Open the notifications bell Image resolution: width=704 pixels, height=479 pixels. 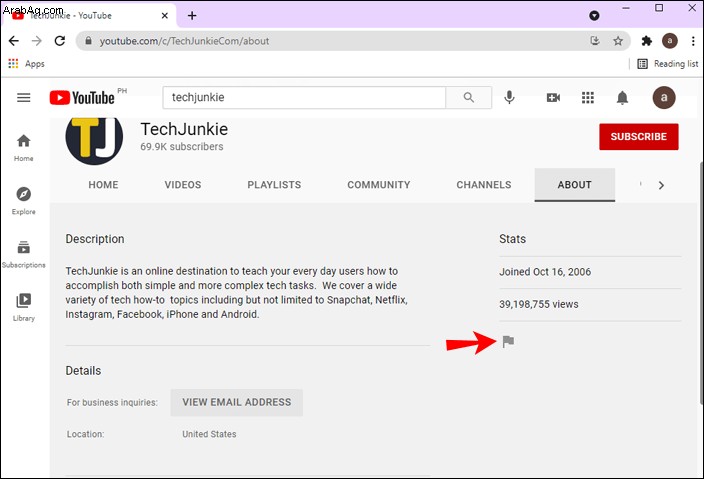click(x=622, y=97)
